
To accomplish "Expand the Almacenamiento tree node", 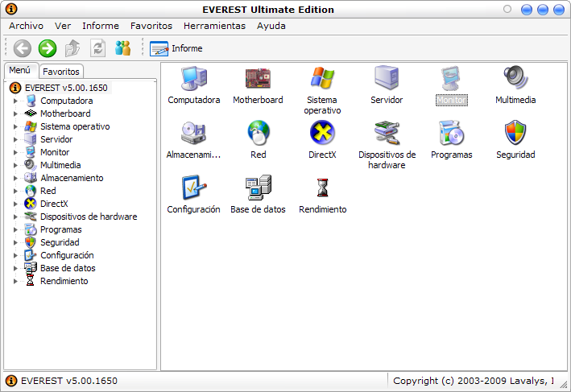I will (x=14, y=178).
